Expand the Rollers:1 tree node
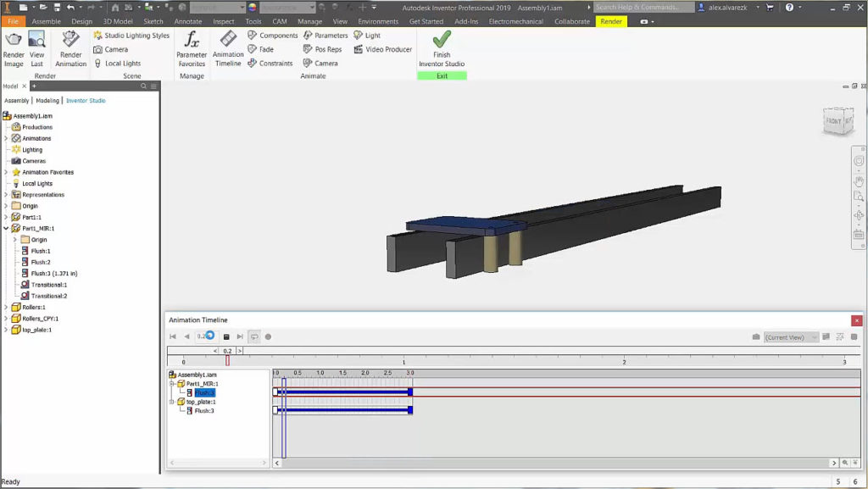 [x=6, y=307]
